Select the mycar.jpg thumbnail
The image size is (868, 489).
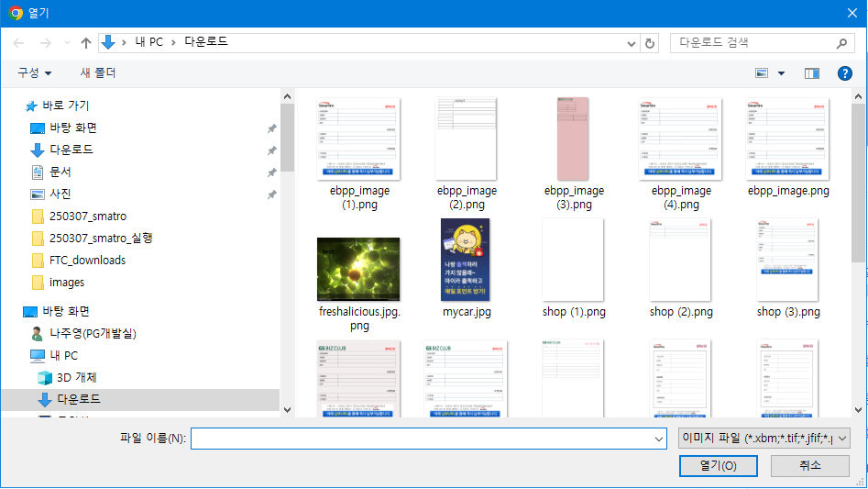465,260
